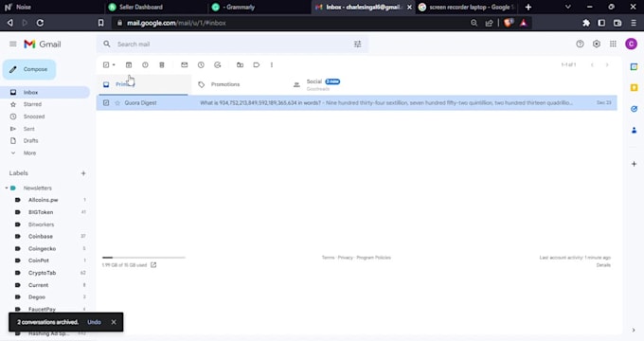Open the Allcoins.pw label
Screen dimensions: 644x341
44,200
